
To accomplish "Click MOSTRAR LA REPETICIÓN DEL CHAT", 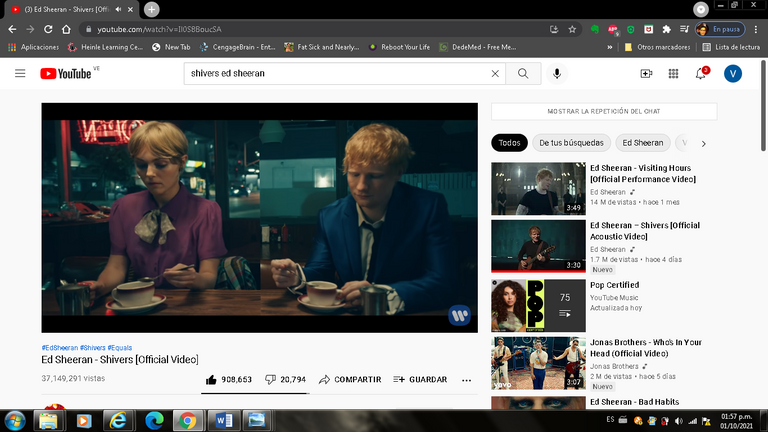I will [x=604, y=111].
